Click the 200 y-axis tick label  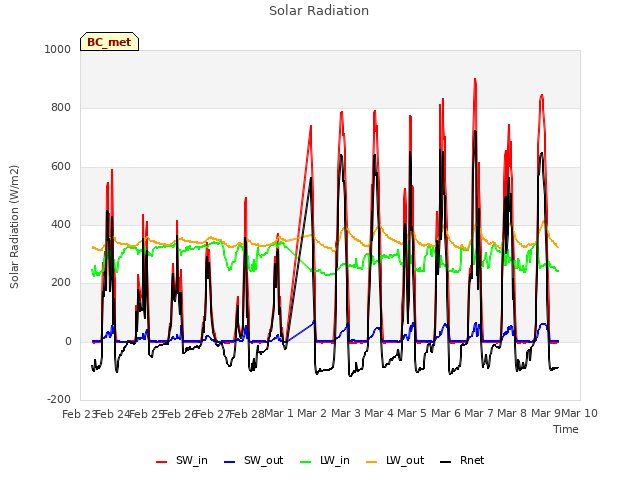[x=61, y=282]
